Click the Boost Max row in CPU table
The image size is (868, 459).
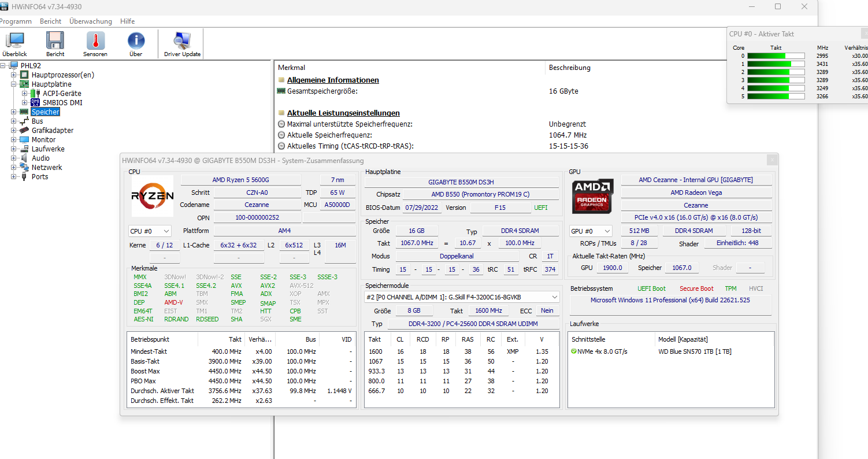click(x=242, y=371)
